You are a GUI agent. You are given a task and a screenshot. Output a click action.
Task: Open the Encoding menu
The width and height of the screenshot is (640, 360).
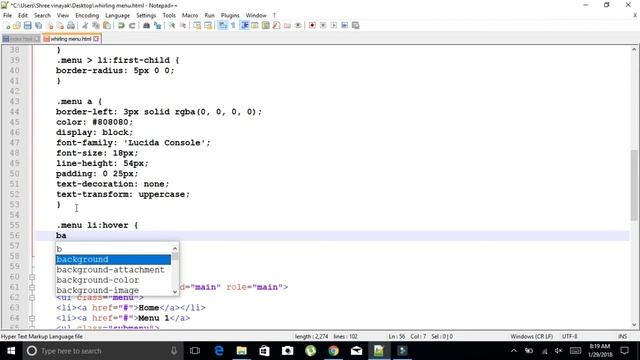coord(87,15)
